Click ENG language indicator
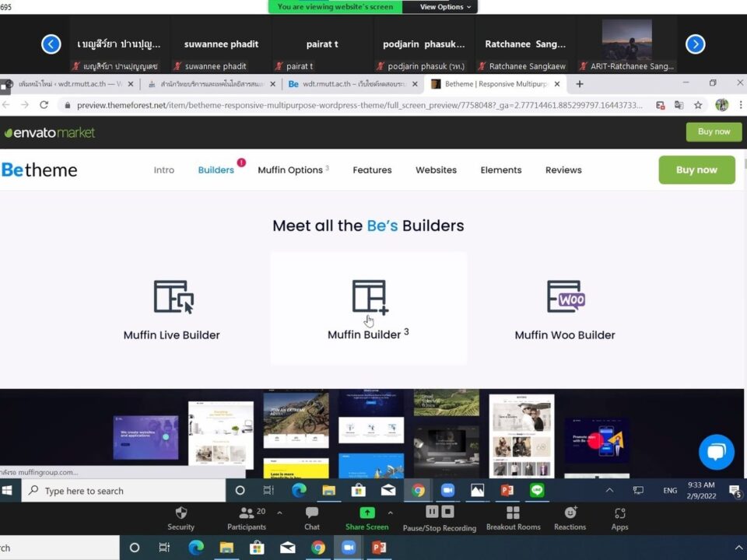This screenshot has width=747, height=560. tap(670, 491)
